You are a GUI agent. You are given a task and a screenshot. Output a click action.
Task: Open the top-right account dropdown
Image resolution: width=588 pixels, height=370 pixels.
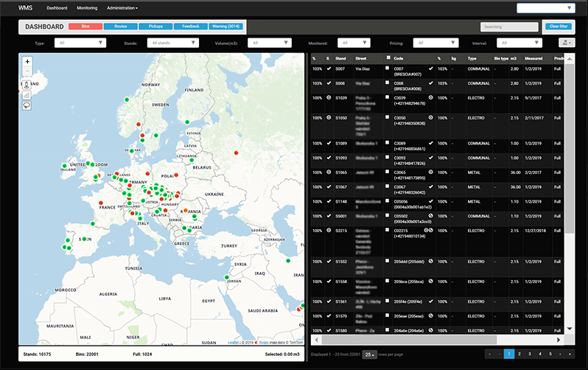tap(545, 8)
